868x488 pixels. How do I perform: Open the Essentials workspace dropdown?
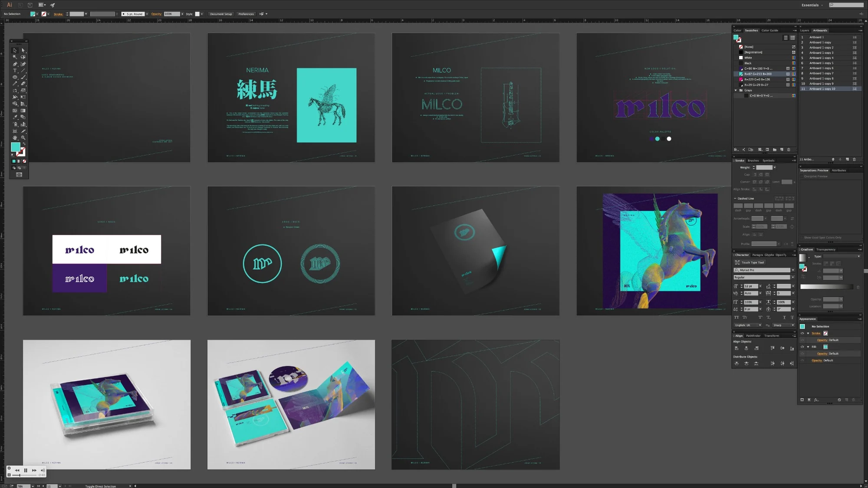coord(812,5)
